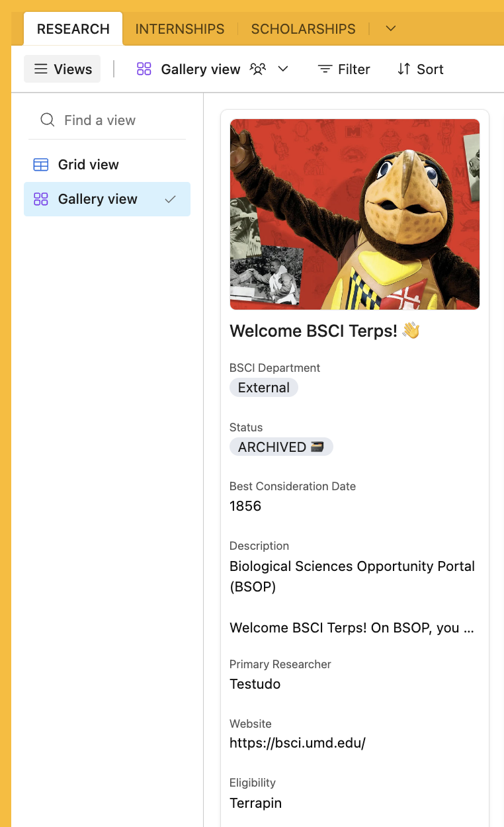Viewport: 504px width, 827px height.
Task: Switch to the INTERNSHIPS tab
Action: (180, 29)
